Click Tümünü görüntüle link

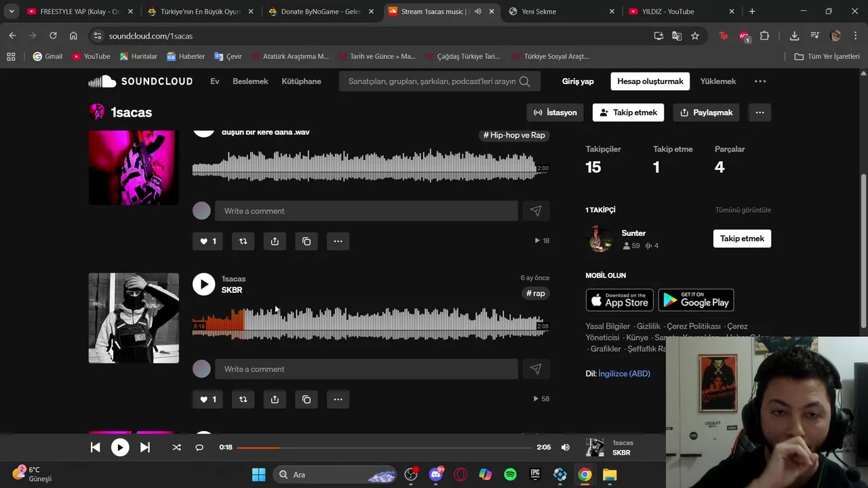tap(743, 210)
